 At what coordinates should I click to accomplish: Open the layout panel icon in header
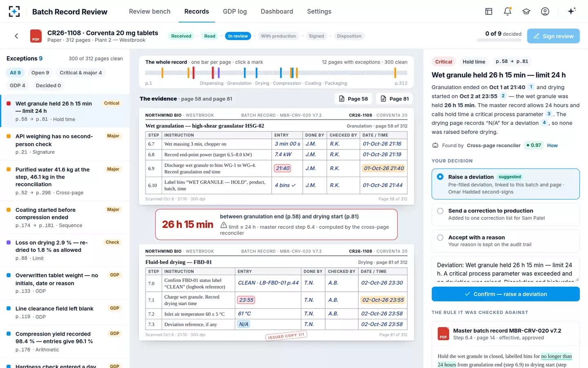tap(489, 11)
